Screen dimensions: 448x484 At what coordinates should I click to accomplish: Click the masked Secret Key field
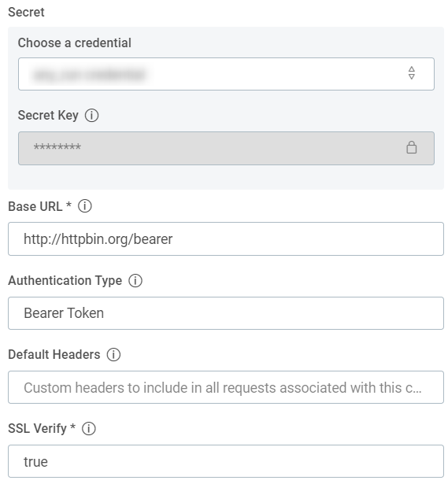click(226, 148)
